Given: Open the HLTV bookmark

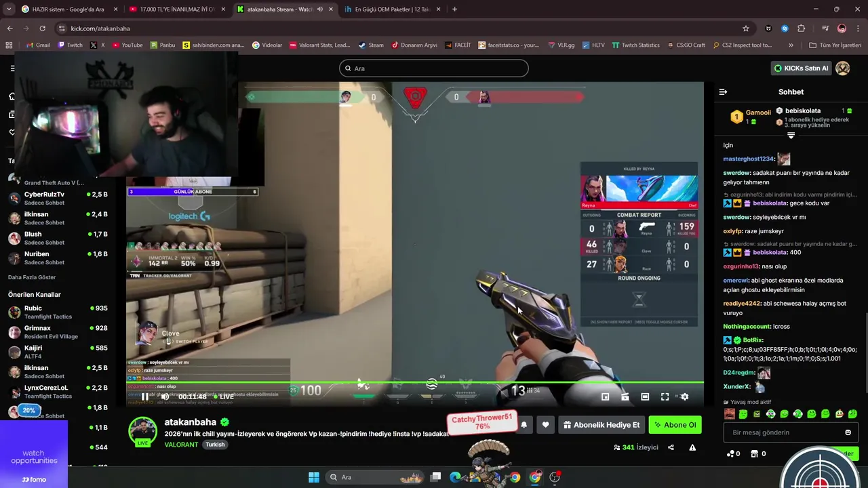Looking at the screenshot, I should 593,45.
